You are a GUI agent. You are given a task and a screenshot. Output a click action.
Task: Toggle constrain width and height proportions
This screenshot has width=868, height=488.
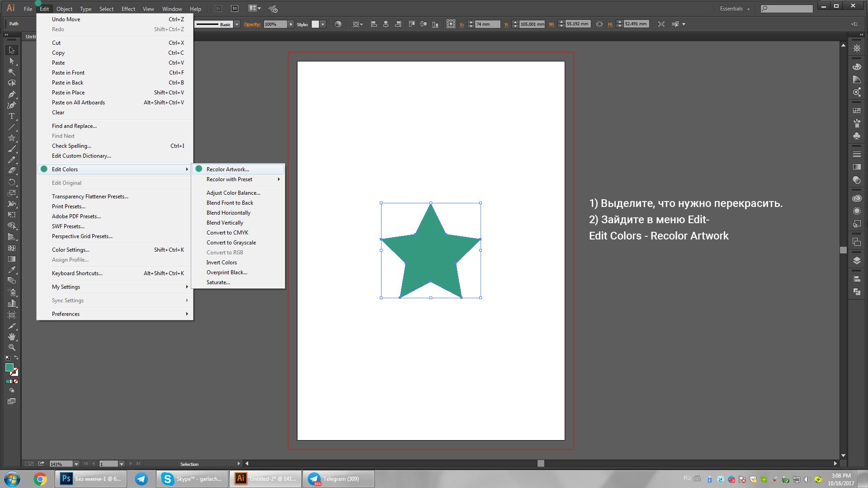point(599,24)
